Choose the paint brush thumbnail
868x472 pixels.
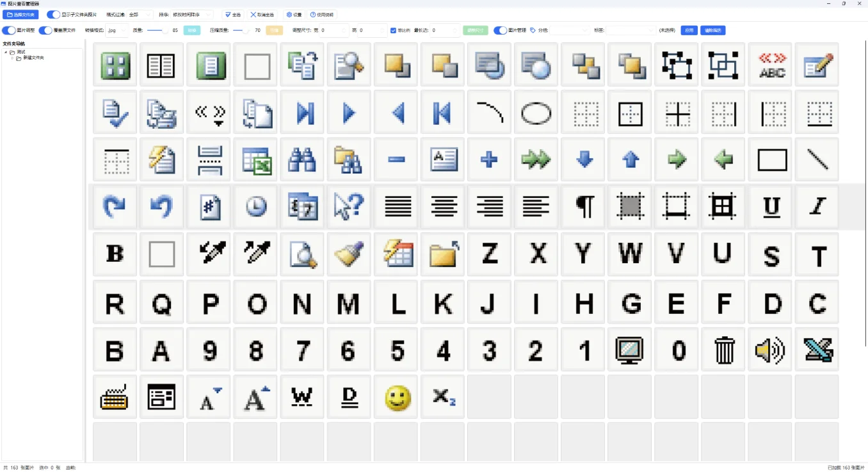coord(350,255)
